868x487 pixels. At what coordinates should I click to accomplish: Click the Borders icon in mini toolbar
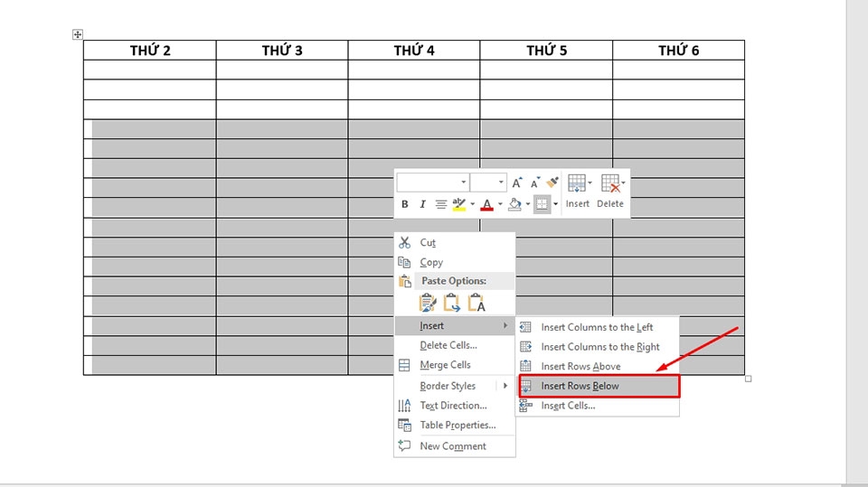tap(542, 204)
